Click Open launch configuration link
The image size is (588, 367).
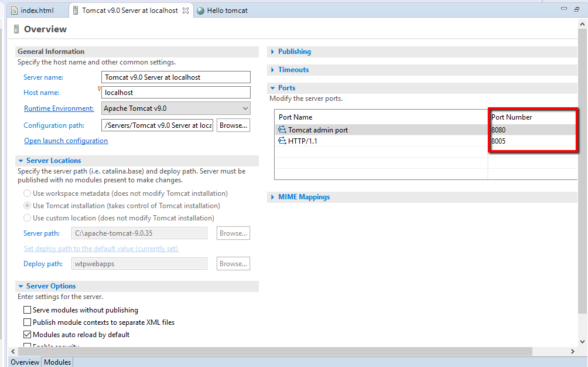66,141
